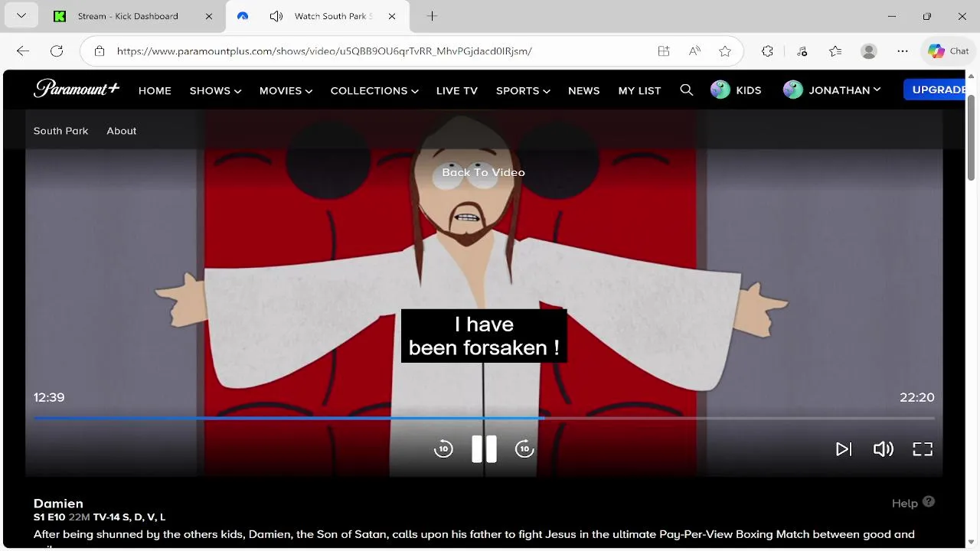980x551 pixels.
Task: Open the browser profile icon
Action: tap(869, 51)
